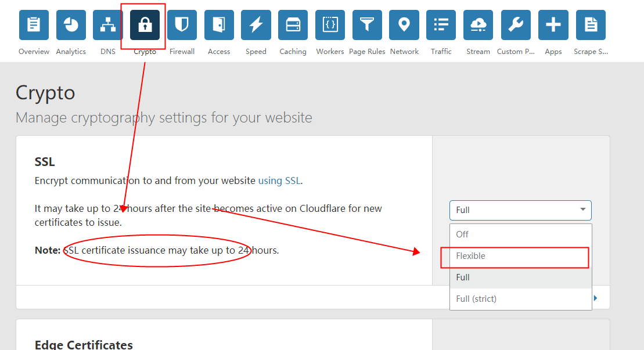Open the Apps plus icon
Screen dimensions: 644x350
pos(553,25)
